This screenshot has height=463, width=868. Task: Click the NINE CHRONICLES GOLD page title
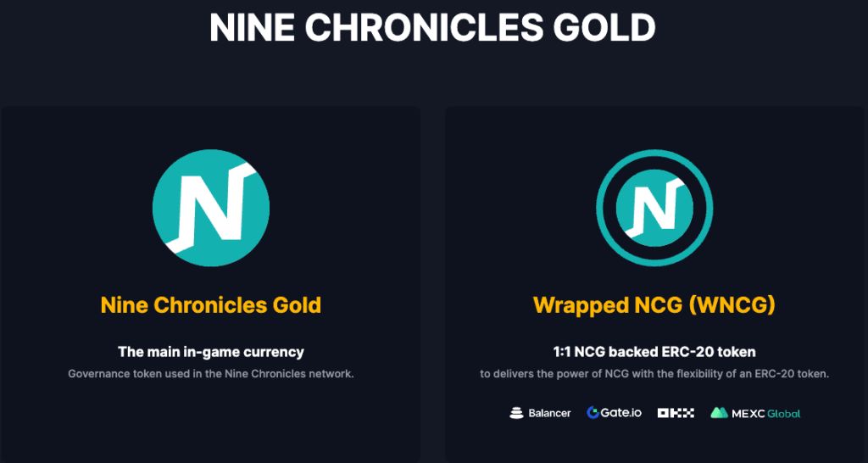click(x=432, y=28)
